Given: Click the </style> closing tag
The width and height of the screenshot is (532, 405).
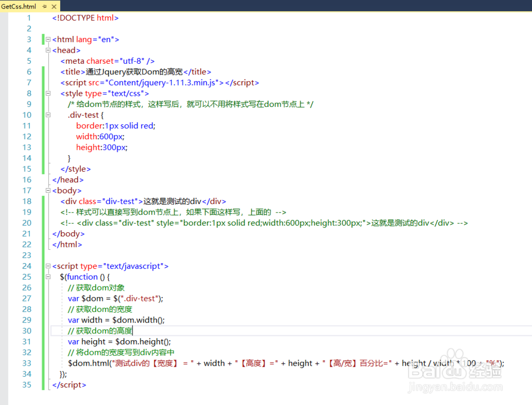Looking at the screenshot, I should 76,169.
